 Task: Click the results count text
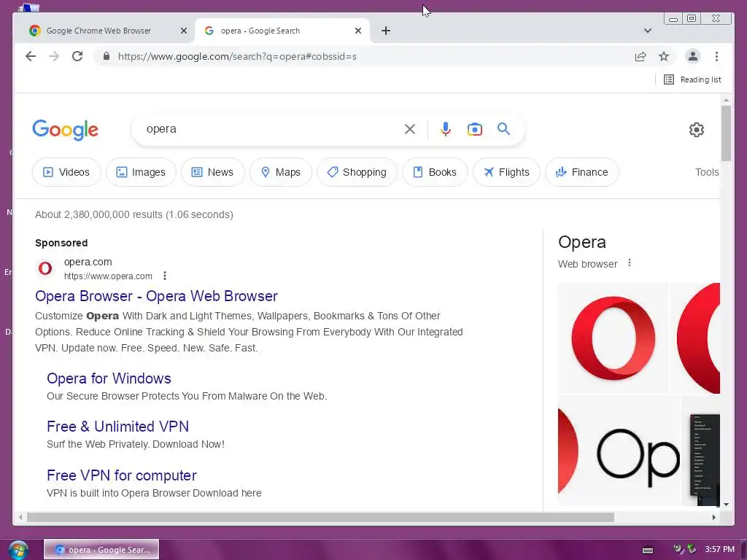134,214
